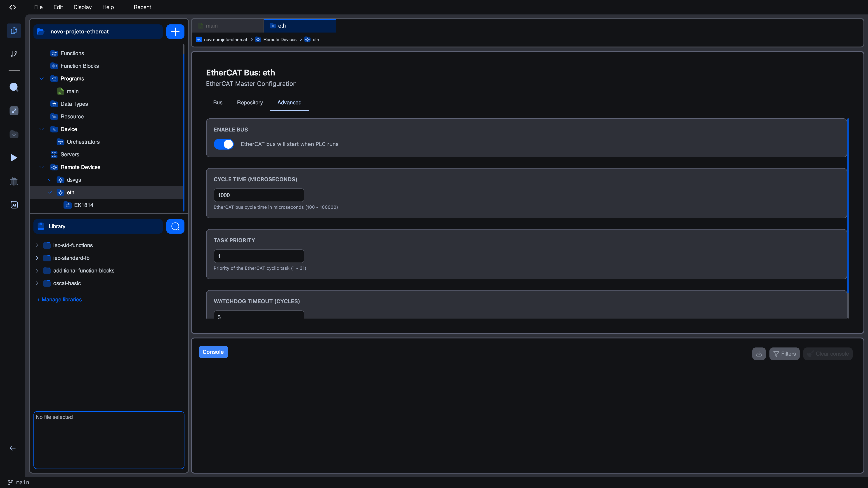Select the Advanced tab
The height and width of the screenshot is (488, 868).
pyautogui.click(x=289, y=102)
